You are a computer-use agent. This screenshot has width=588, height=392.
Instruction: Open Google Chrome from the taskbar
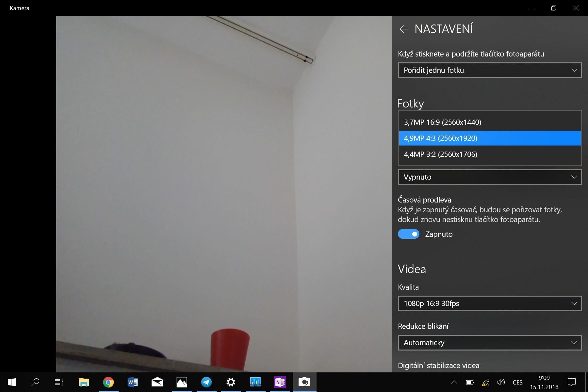[108, 382]
